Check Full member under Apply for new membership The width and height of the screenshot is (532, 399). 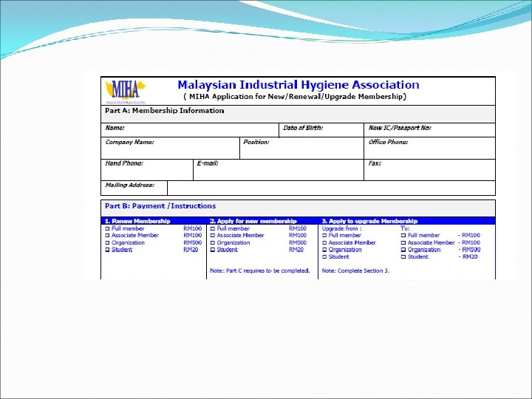tap(213, 228)
